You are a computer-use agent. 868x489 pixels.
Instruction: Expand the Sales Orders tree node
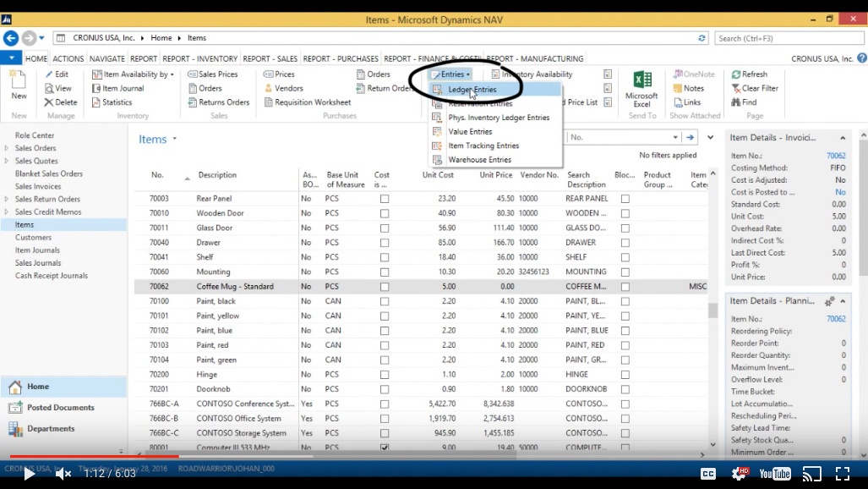click(7, 148)
